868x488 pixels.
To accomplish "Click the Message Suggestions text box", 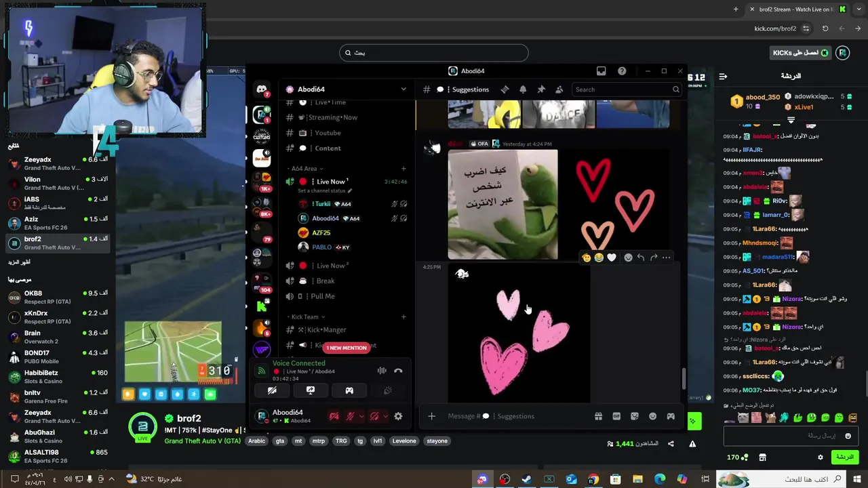I will pos(515,416).
